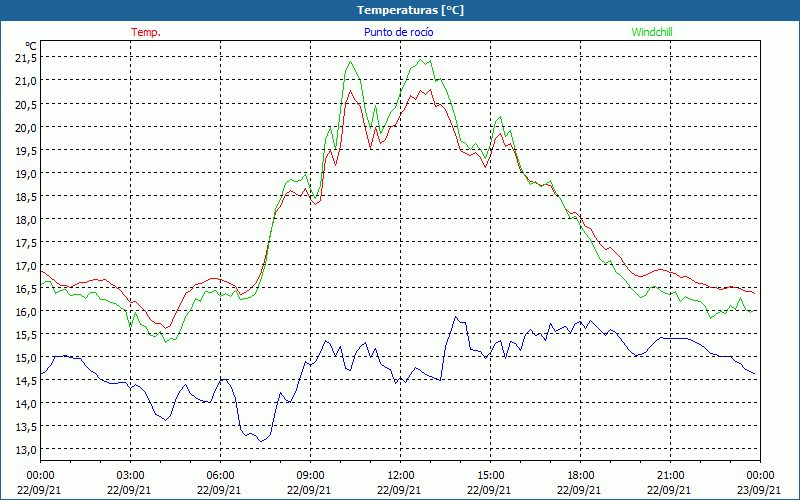This screenshot has height=500, width=800.
Task: Click the 19,0 y-axis value
Action: 26,173
